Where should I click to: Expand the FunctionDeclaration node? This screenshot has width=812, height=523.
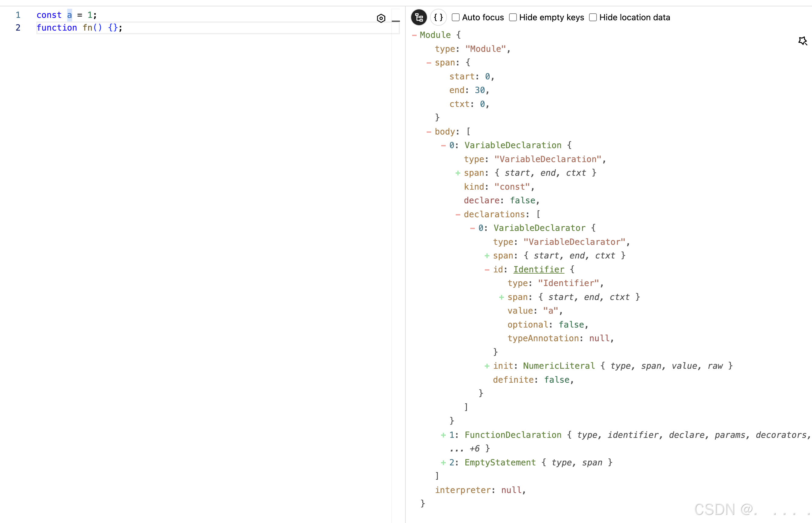point(443,435)
